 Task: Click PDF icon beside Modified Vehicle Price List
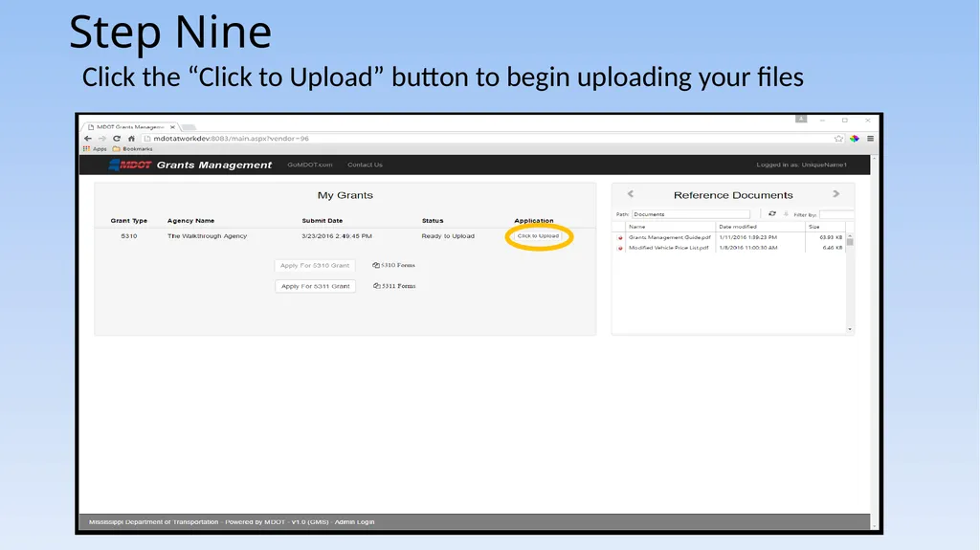pos(620,248)
